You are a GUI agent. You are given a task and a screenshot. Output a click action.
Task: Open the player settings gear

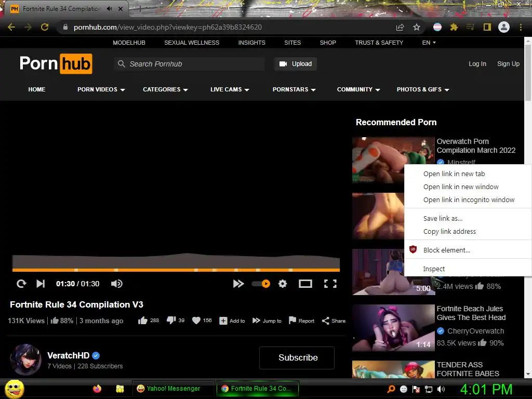(283, 284)
